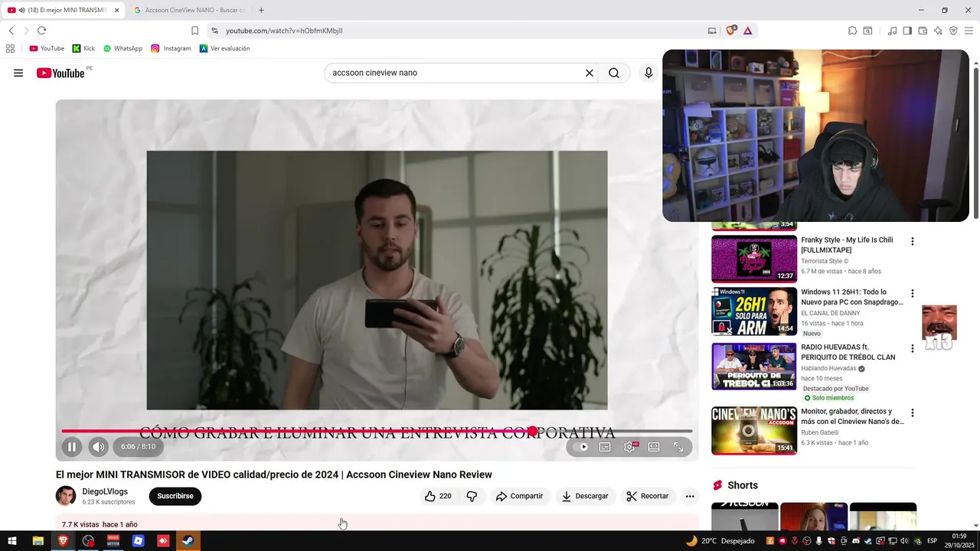This screenshot has height=551, width=980.
Task: Open the Kick bookmark
Action: tap(83, 48)
